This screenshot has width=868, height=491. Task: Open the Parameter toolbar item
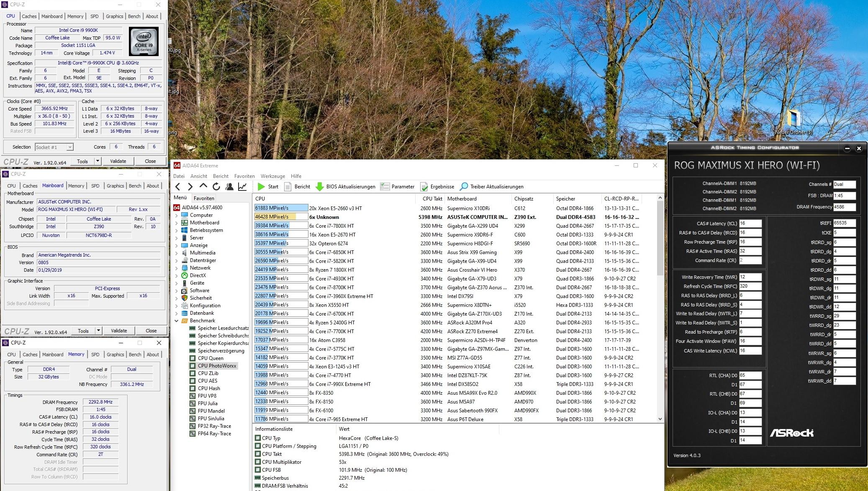click(x=397, y=187)
